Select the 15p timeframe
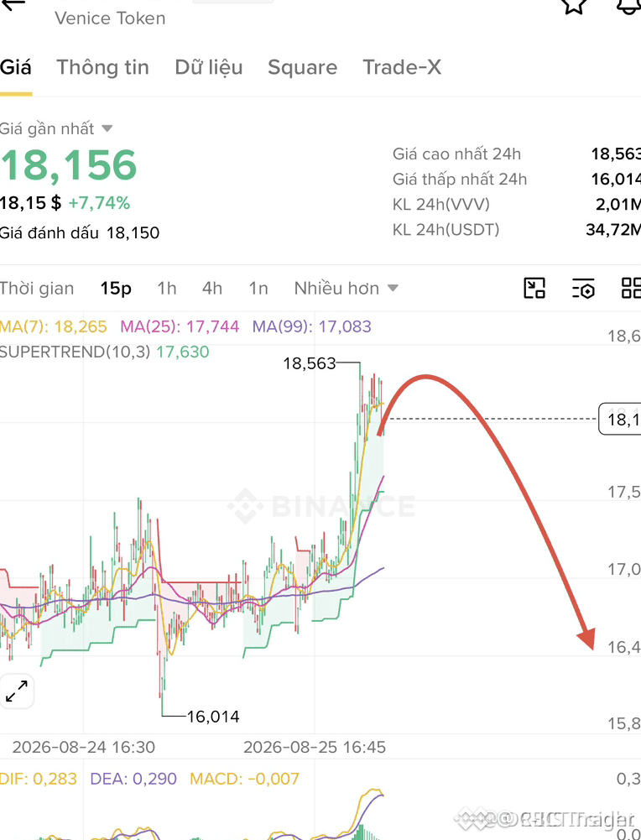The image size is (641, 840). click(x=116, y=288)
